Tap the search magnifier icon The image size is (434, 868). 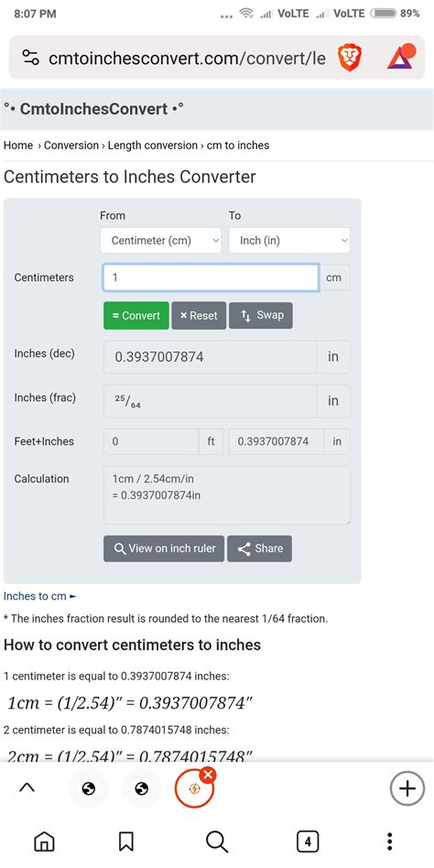[x=216, y=841]
